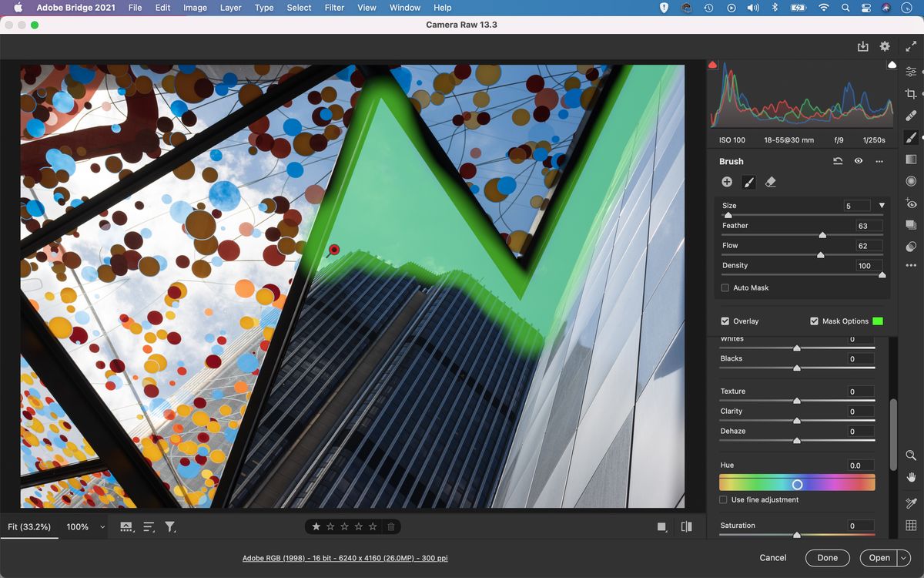
Task: Give the image a one-star rating
Action: pyautogui.click(x=316, y=526)
